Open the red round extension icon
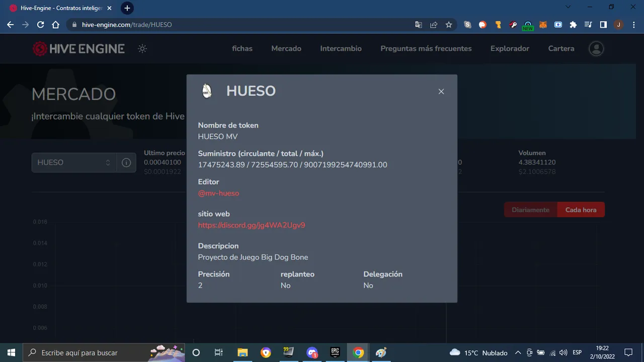This screenshot has width=644, height=362. [482, 25]
